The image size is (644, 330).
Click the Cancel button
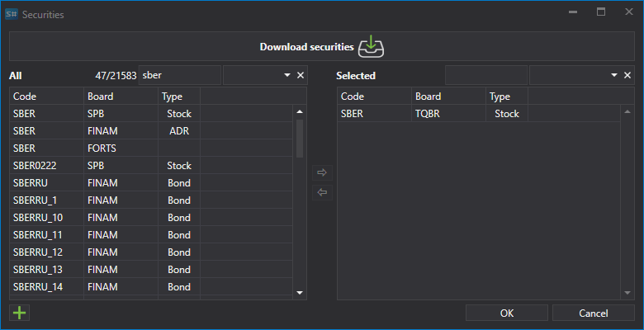tap(593, 313)
